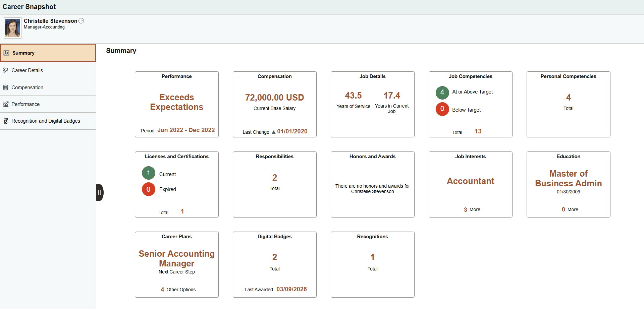644x309 pixels.
Task: Click Senior Accounting Manager career step
Action: tap(177, 258)
